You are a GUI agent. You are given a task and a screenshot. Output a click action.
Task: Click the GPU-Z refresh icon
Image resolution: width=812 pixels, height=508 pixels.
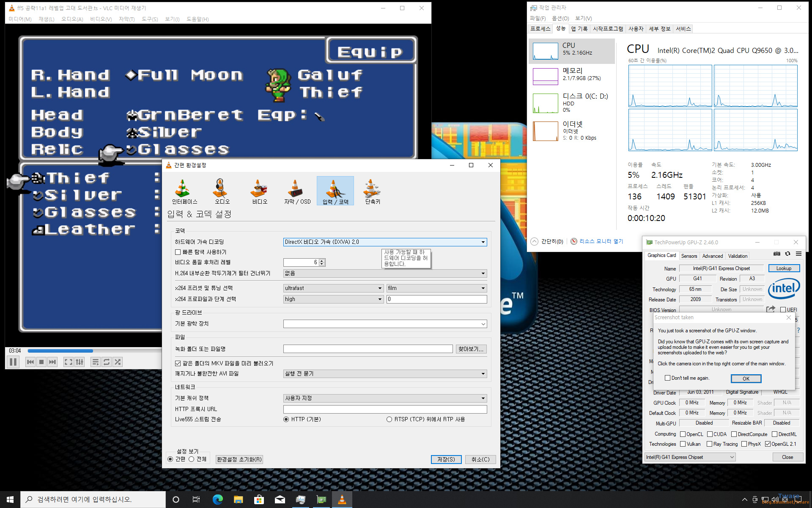787,254
